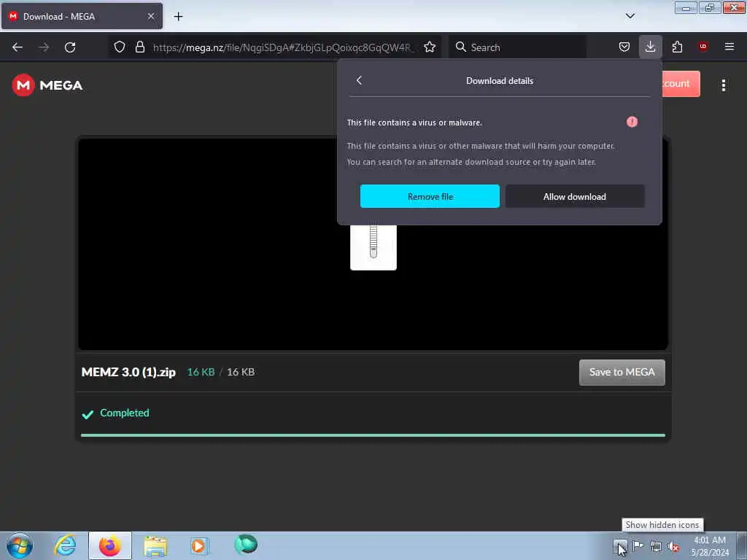Click the network tray icon
Image resolution: width=747 pixels, height=560 pixels.
[656, 547]
